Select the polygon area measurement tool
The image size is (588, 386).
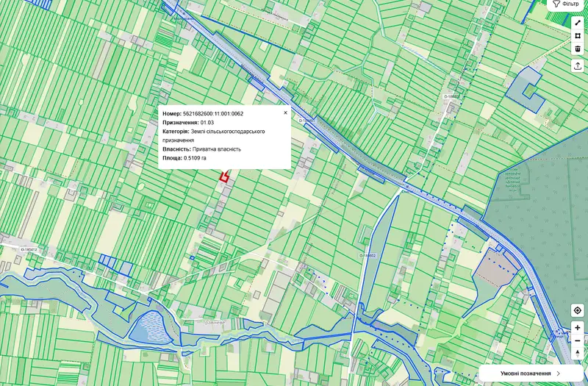(x=578, y=36)
